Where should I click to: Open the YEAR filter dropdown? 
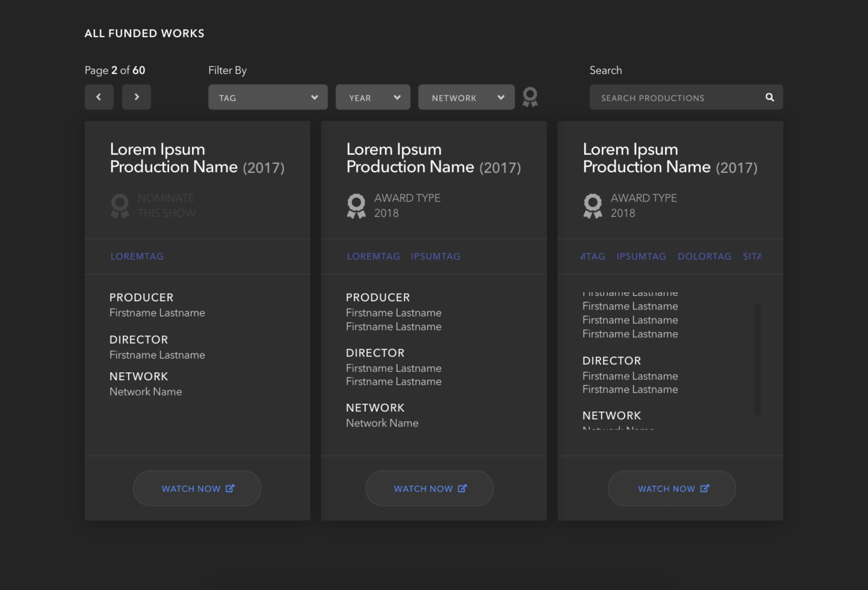click(373, 98)
